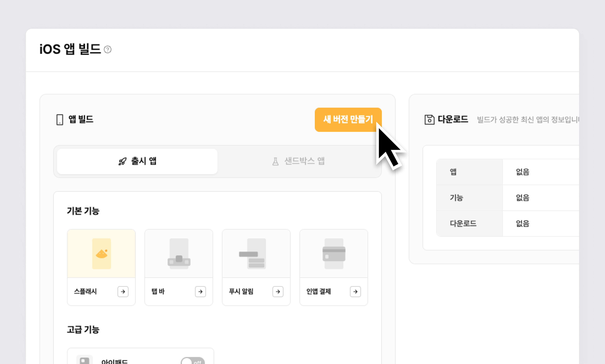Click the 새 버전 만들기 button
The image size is (605, 364).
click(348, 120)
